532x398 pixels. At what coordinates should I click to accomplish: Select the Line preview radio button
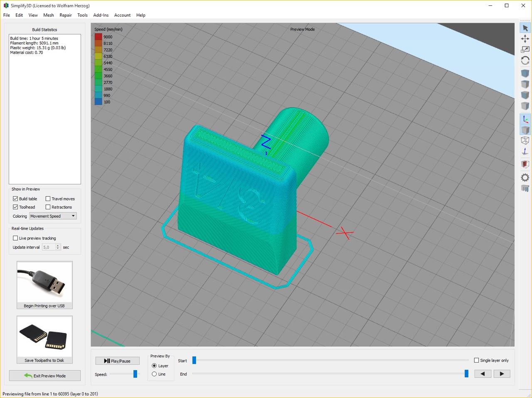(154, 374)
